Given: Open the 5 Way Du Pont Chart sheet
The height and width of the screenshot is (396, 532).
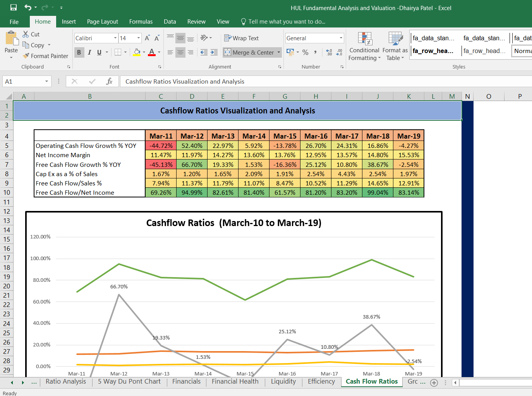Looking at the screenshot, I should pos(129,382).
